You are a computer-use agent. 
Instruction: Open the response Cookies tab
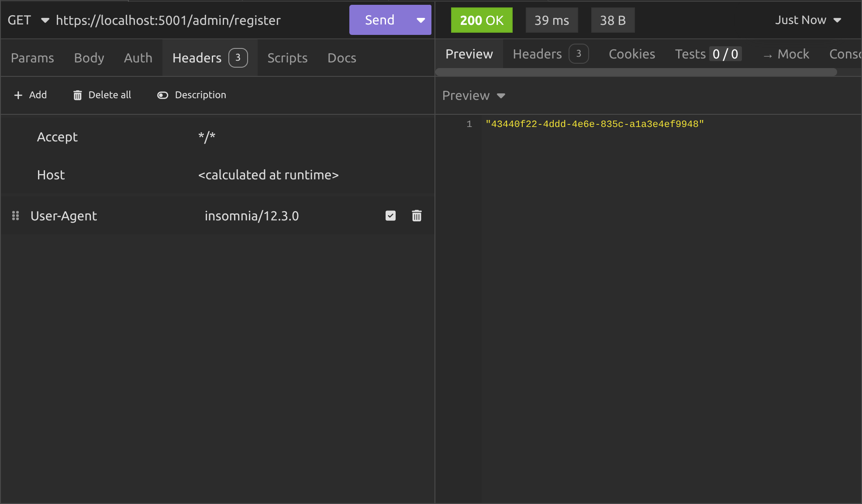(631, 54)
